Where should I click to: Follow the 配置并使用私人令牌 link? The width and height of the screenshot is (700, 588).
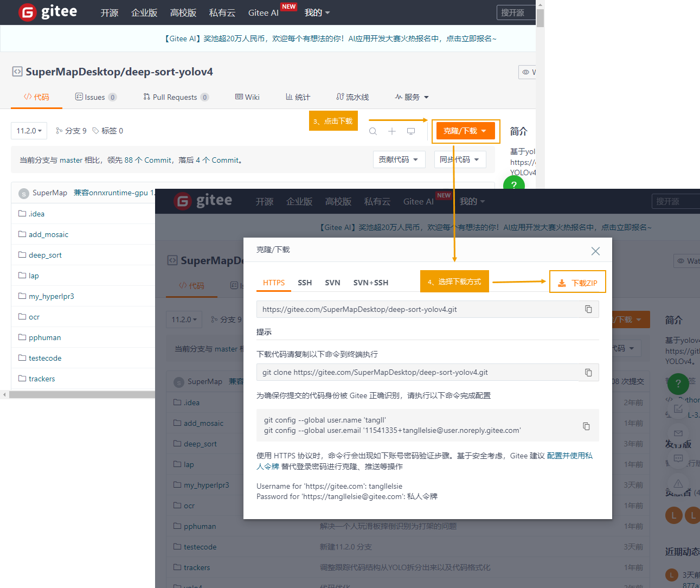tap(569, 456)
